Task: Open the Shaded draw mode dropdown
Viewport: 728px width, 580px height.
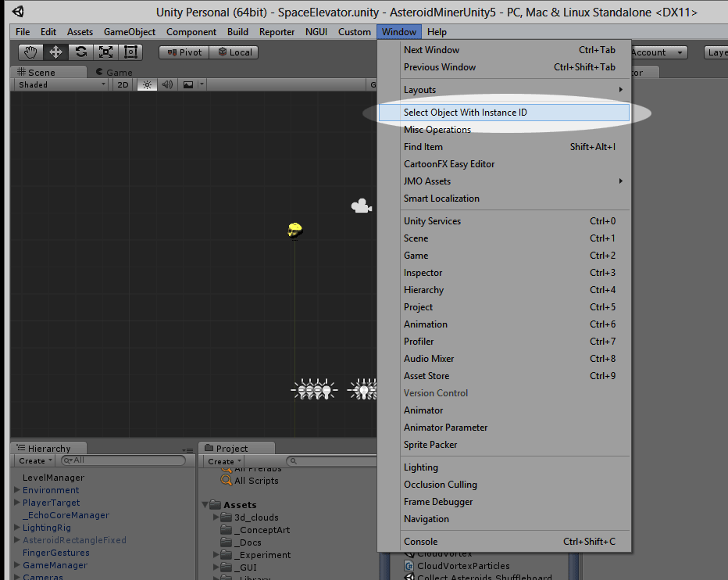Action: coord(61,84)
